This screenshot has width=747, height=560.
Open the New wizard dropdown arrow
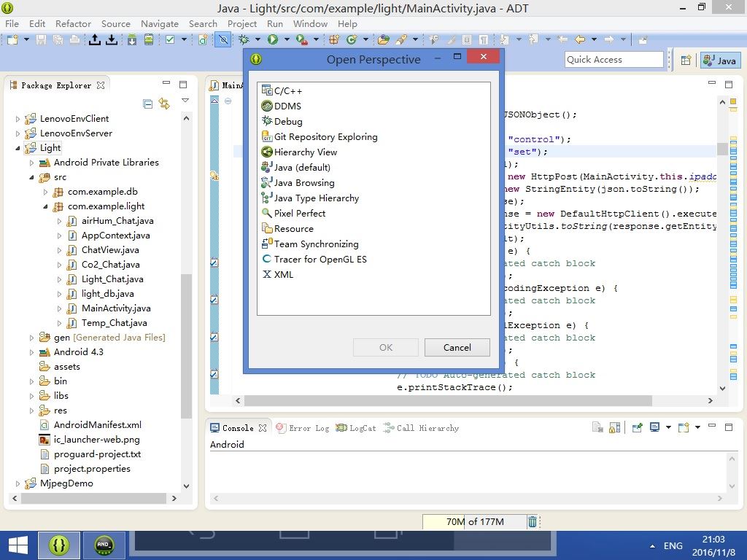pos(26,39)
